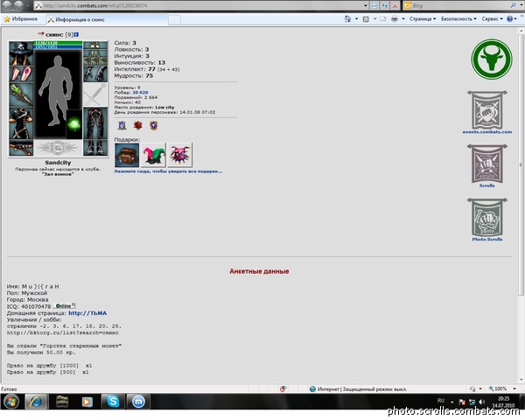Open the Избранное favorites button

tap(21, 19)
